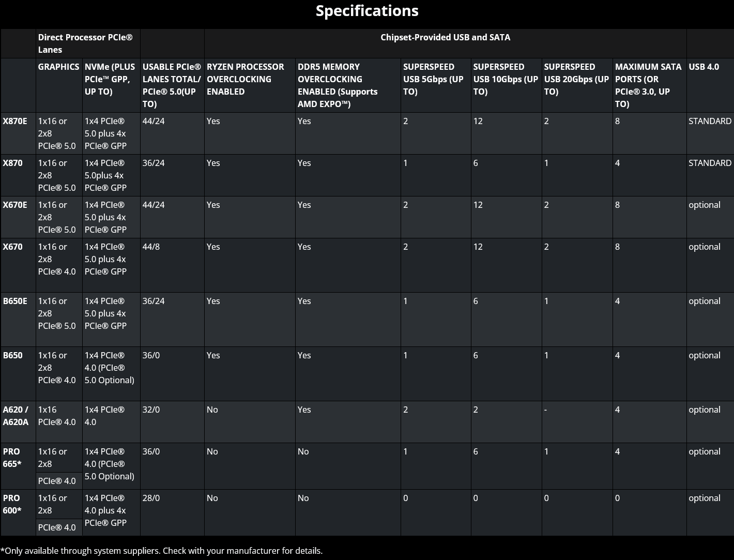Click the GRAPHICS column header
The height and width of the screenshot is (560, 734).
58,67
